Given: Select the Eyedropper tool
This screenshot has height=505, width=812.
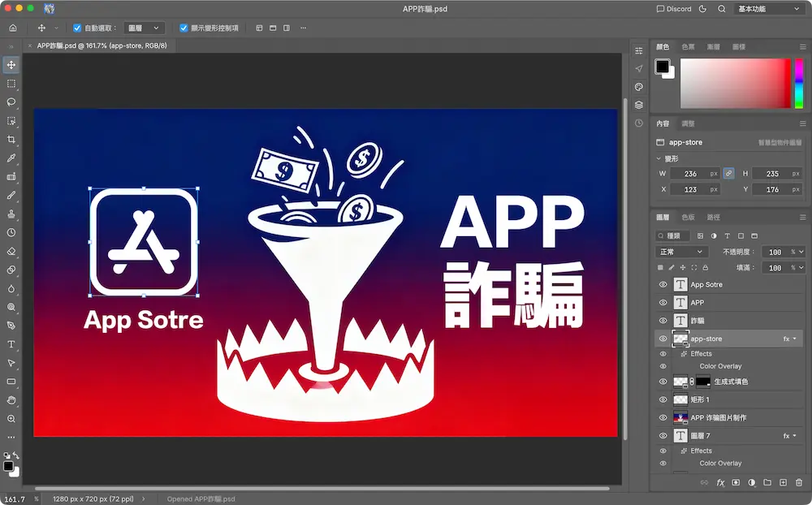Looking at the screenshot, I should pos(11,158).
